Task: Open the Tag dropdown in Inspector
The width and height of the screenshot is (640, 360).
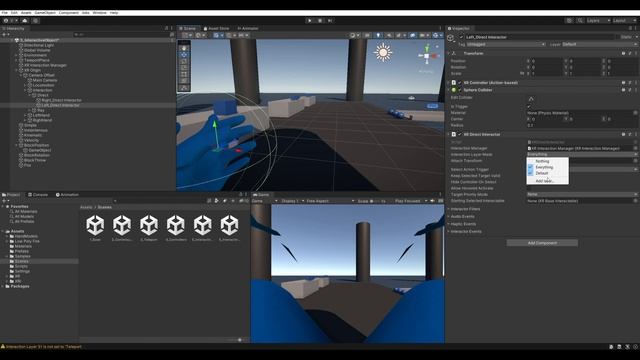Action: 506,44
